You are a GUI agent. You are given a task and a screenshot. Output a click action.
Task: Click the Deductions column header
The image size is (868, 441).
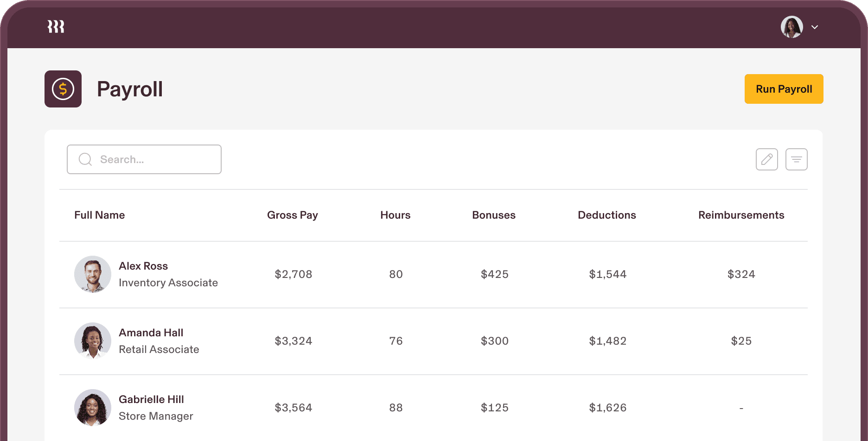tap(606, 215)
